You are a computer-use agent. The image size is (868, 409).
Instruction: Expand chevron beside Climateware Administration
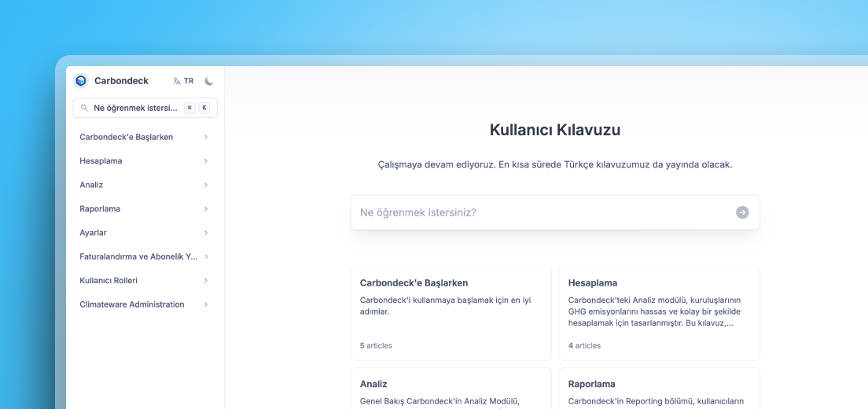(x=206, y=304)
